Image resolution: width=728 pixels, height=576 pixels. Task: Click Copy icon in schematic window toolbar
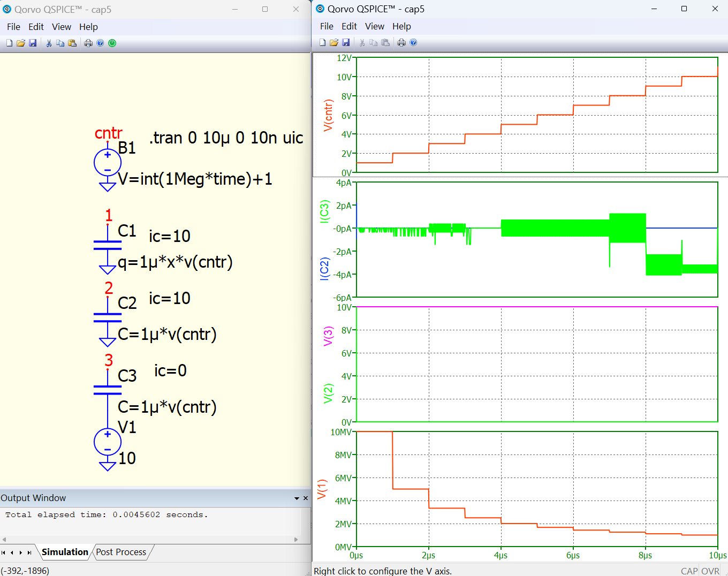pos(60,43)
